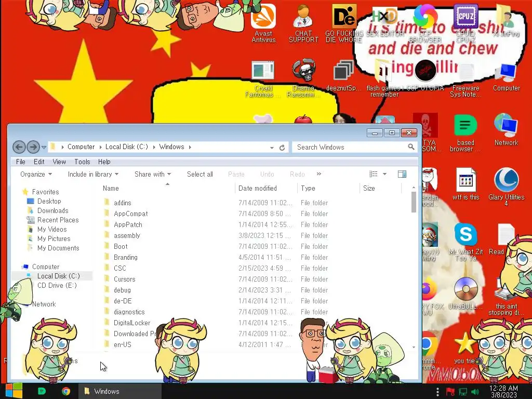This screenshot has height=399, width=532.
Task: Sort by the Type column header
Action: pos(328,188)
